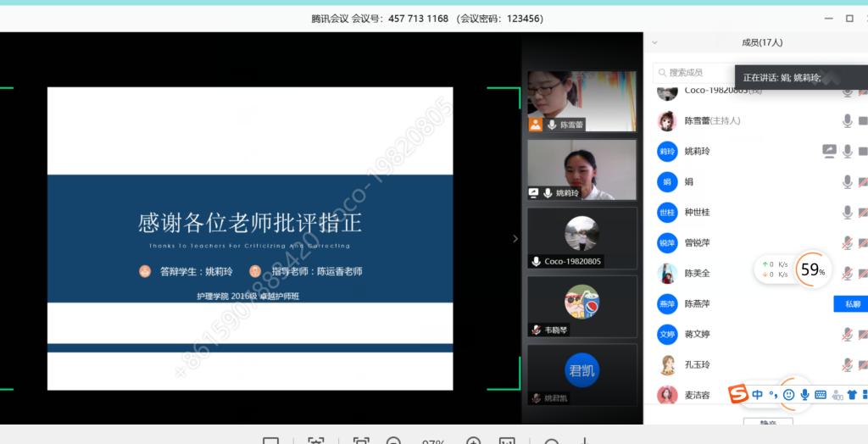
Task: Toggle muted microphone for 蒋文婷
Action: (x=847, y=335)
